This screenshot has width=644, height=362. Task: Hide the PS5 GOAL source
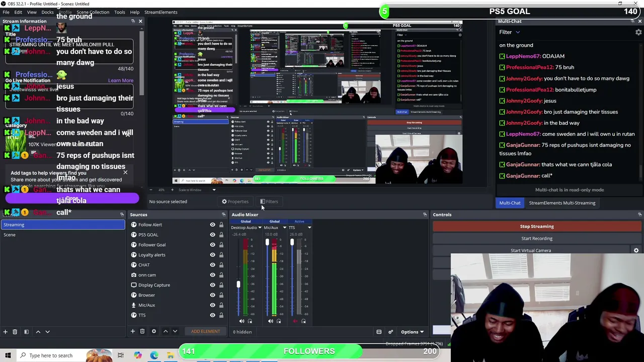(x=212, y=235)
